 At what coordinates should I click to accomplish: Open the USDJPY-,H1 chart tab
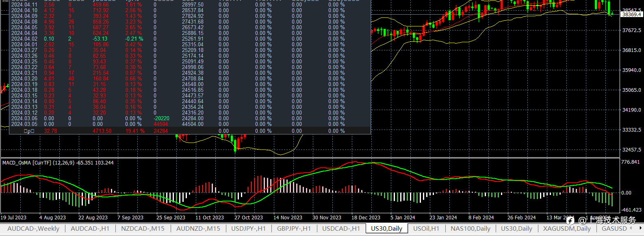248,229
